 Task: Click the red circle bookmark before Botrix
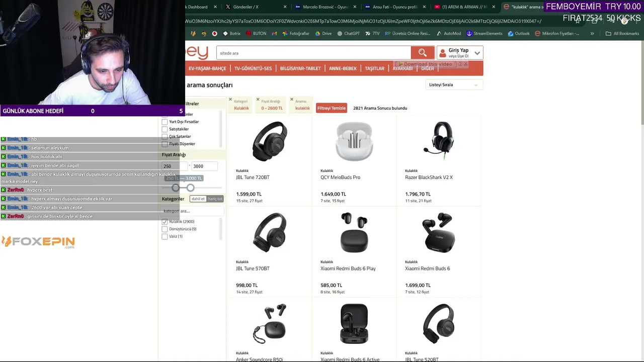coord(214,34)
